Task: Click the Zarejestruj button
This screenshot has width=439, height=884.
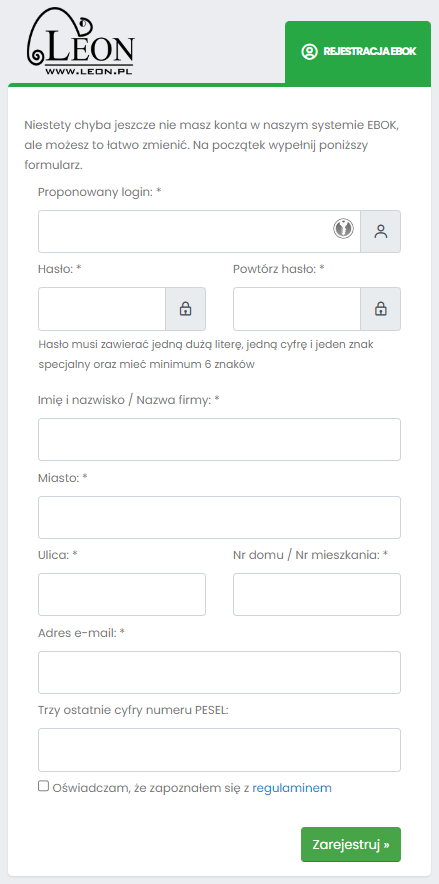Action: 351,845
